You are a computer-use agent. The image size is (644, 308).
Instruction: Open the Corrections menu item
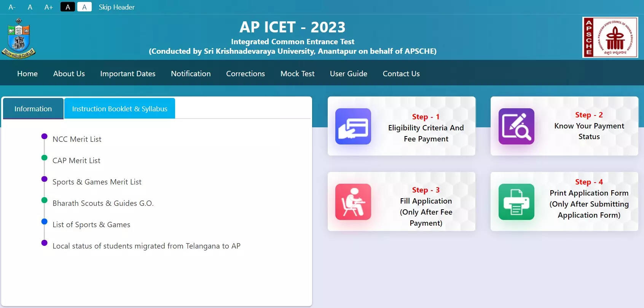point(245,74)
